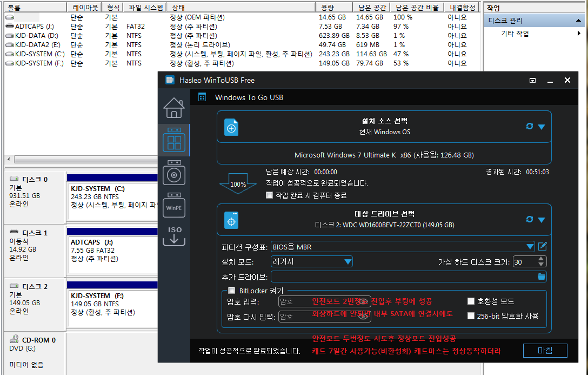588x375 pixels.
Task: Collapse the Disk Management actions section
Action: point(579,20)
